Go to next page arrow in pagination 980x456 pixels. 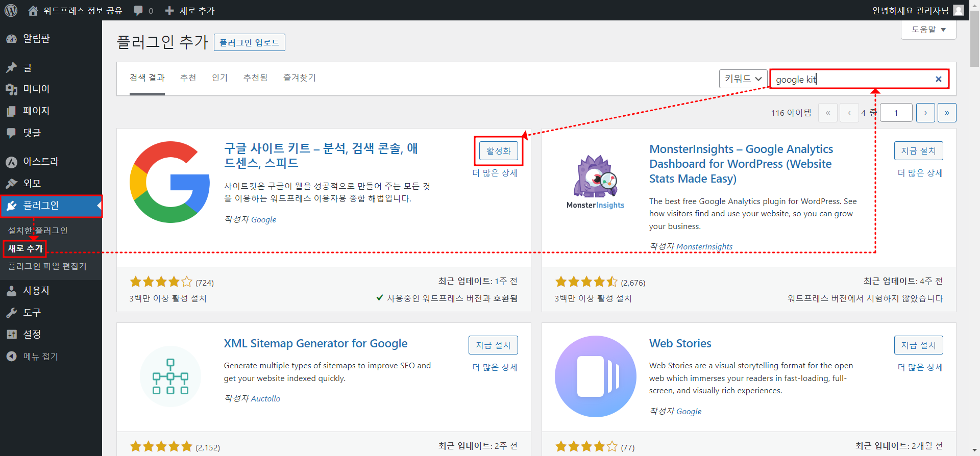click(x=925, y=113)
